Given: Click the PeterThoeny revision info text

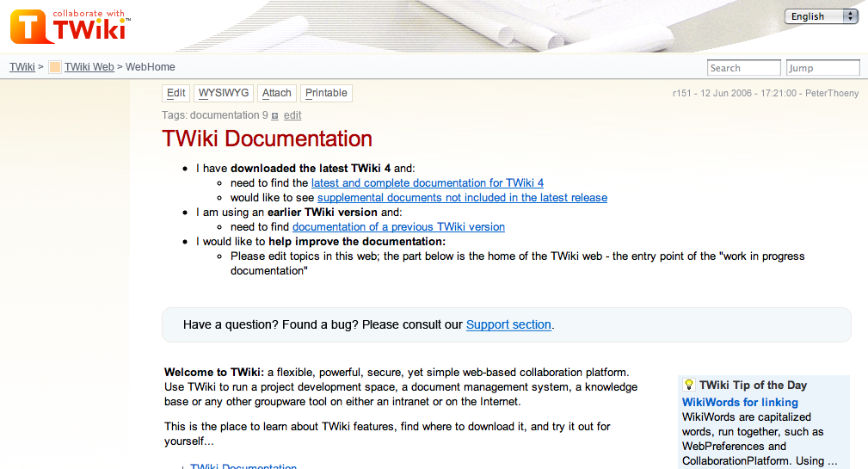Looking at the screenshot, I should click(831, 93).
